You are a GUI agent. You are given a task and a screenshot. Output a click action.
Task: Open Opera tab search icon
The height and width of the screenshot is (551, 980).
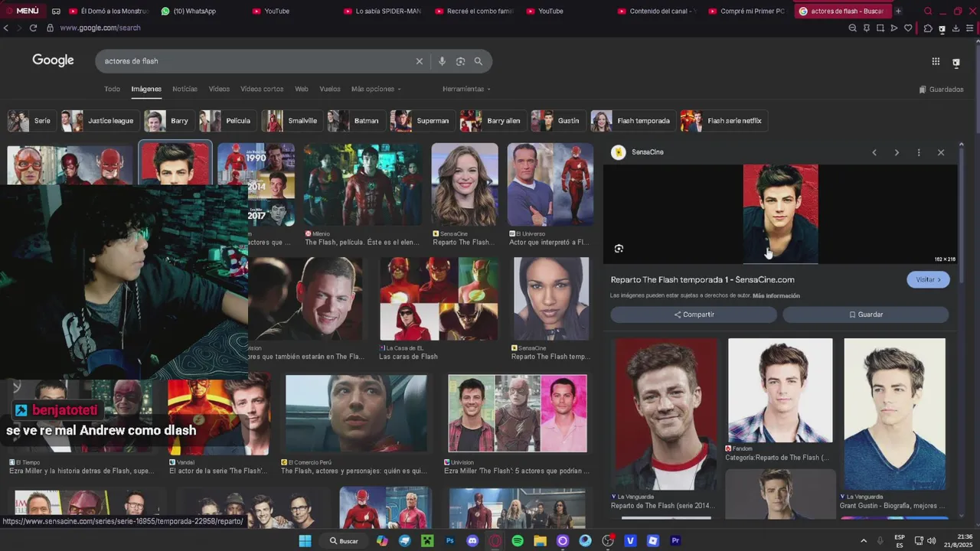coord(928,11)
